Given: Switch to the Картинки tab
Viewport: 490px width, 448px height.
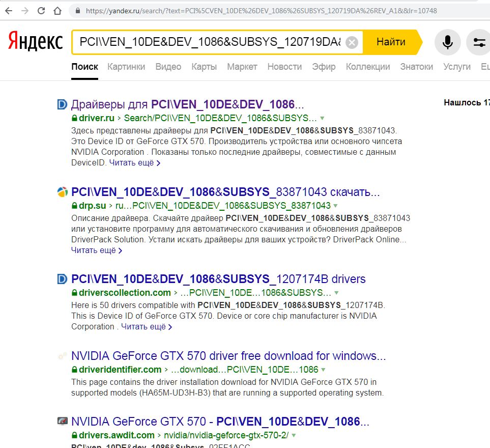Looking at the screenshot, I should 126,67.
